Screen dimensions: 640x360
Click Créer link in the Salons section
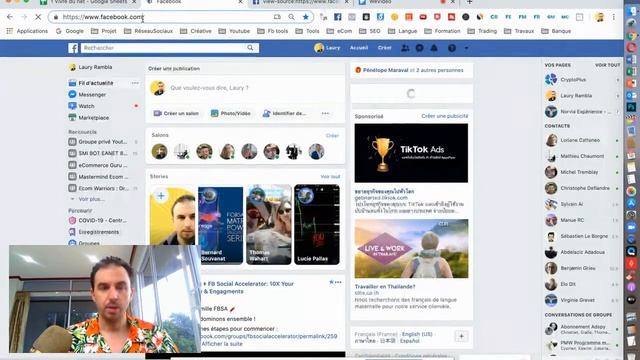332,136
